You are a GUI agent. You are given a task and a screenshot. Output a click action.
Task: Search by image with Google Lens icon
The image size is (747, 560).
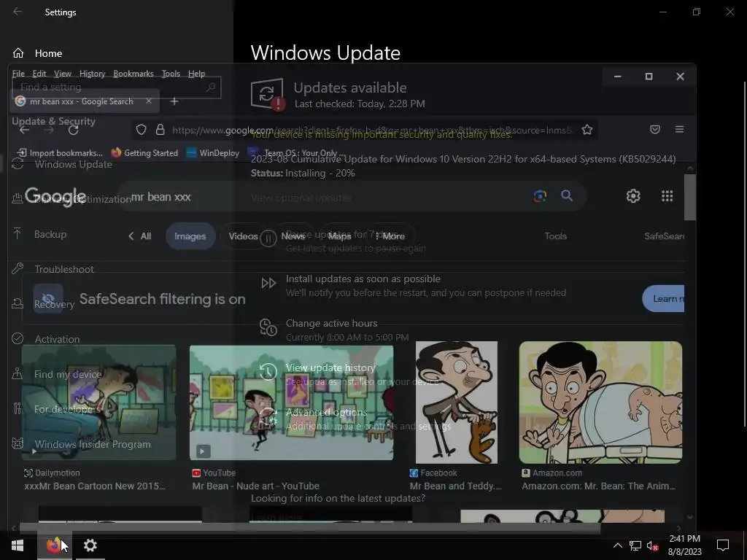tap(540, 195)
